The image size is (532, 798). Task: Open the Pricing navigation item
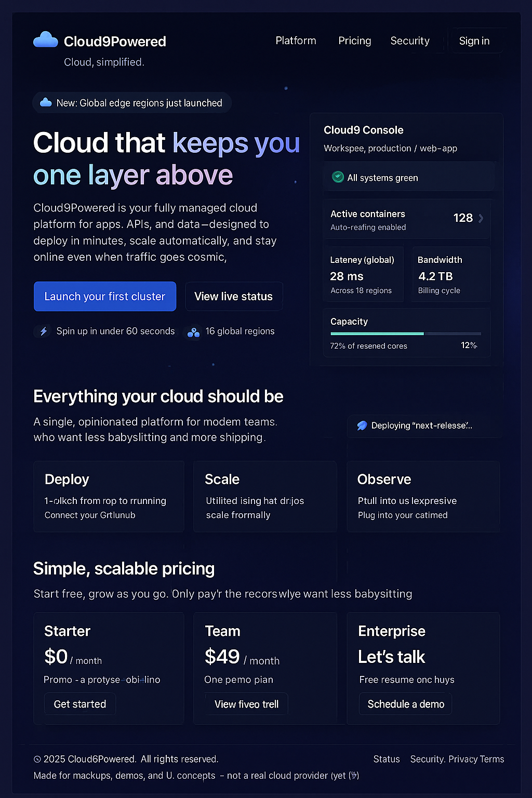(x=354, y=41)
